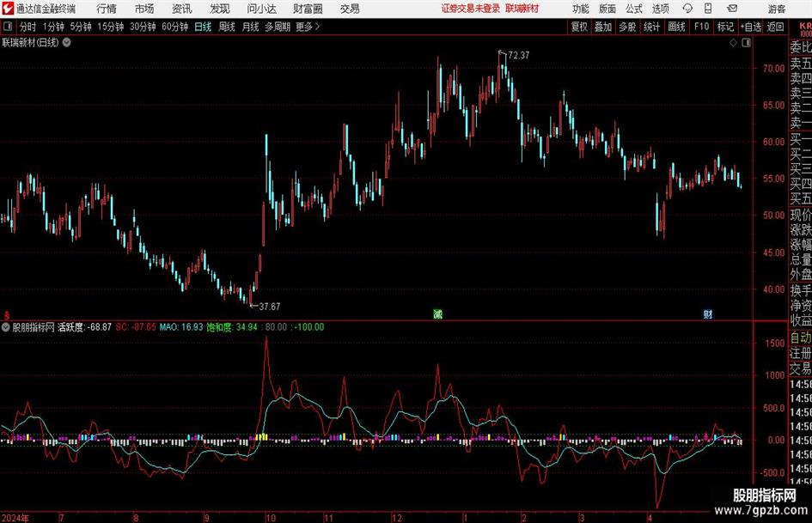This screenshot has height=523, width=812.
Task: Add stock with +自选 button
Action: tap(751, 27)
